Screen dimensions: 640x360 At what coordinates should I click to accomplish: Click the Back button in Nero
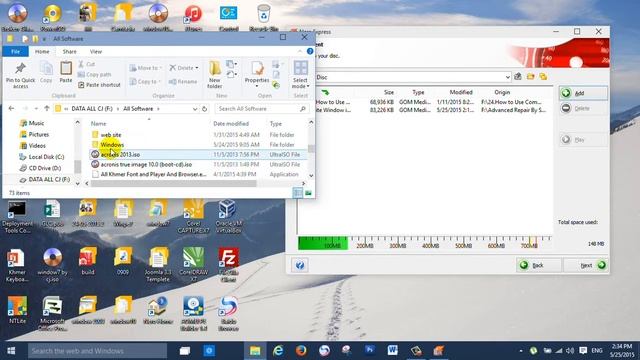coord(538,265)
